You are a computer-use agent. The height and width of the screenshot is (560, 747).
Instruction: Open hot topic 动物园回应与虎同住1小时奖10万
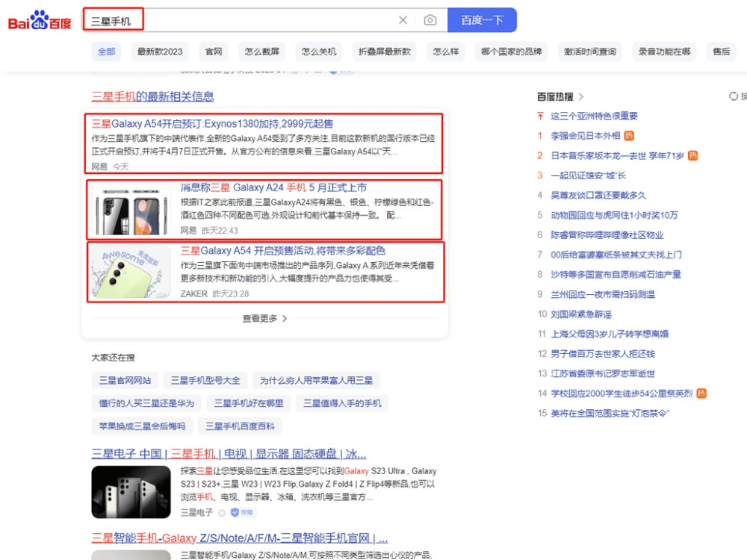pos(614,215)
